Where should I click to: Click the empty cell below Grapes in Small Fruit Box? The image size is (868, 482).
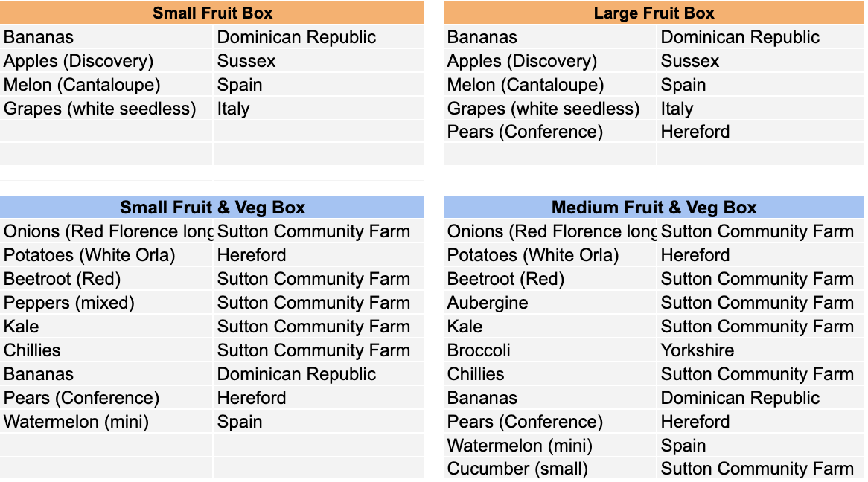click(106, 132)
